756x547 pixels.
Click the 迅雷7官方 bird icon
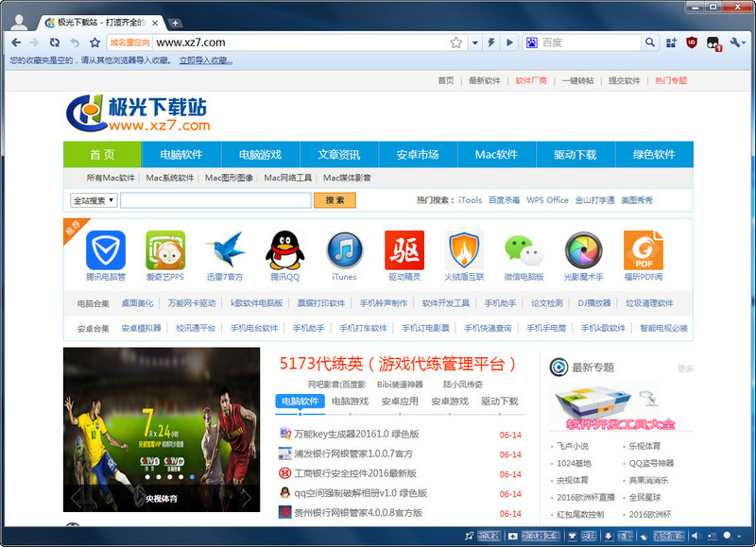(225, 250)
